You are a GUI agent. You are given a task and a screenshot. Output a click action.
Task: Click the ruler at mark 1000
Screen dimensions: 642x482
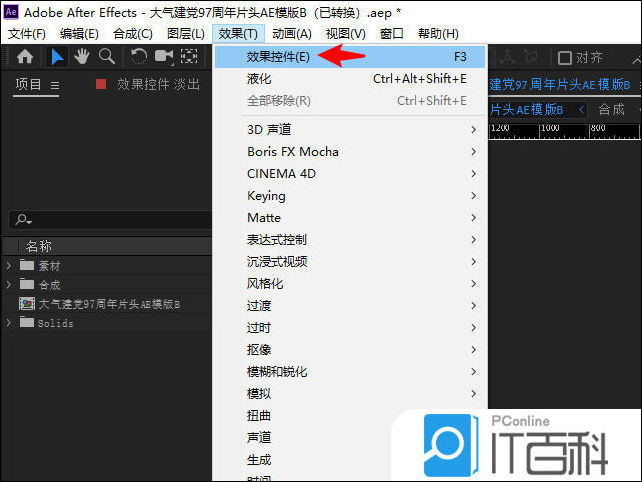click(550, 129)
